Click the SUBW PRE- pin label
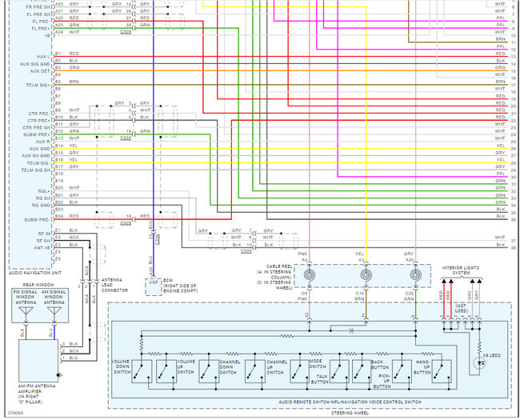Viewport: 520px width, 420px height. tap(37, 220)
